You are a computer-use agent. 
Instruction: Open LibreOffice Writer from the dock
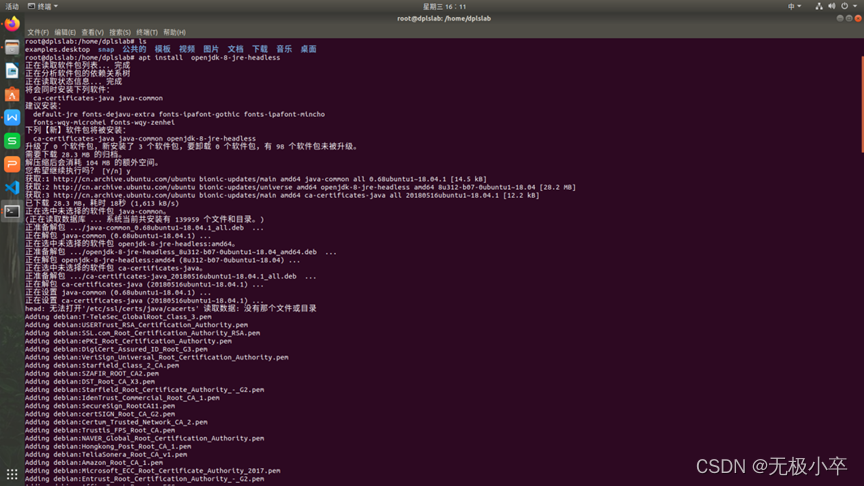[x=12, y=71]
